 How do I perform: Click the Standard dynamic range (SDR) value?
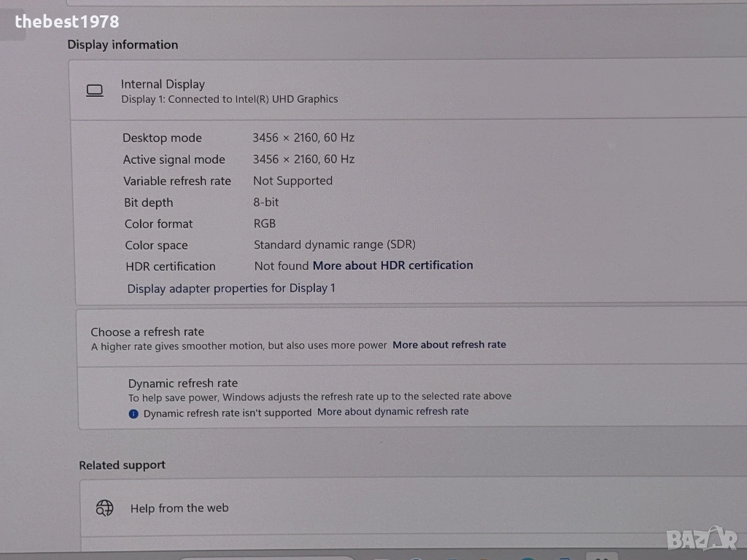pyautogui.click(x=334, y=245)
